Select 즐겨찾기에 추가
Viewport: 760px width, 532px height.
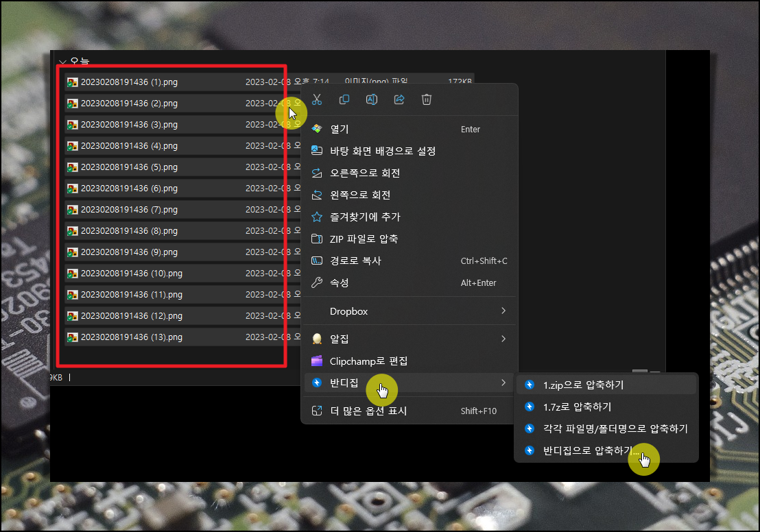(409, 217)
